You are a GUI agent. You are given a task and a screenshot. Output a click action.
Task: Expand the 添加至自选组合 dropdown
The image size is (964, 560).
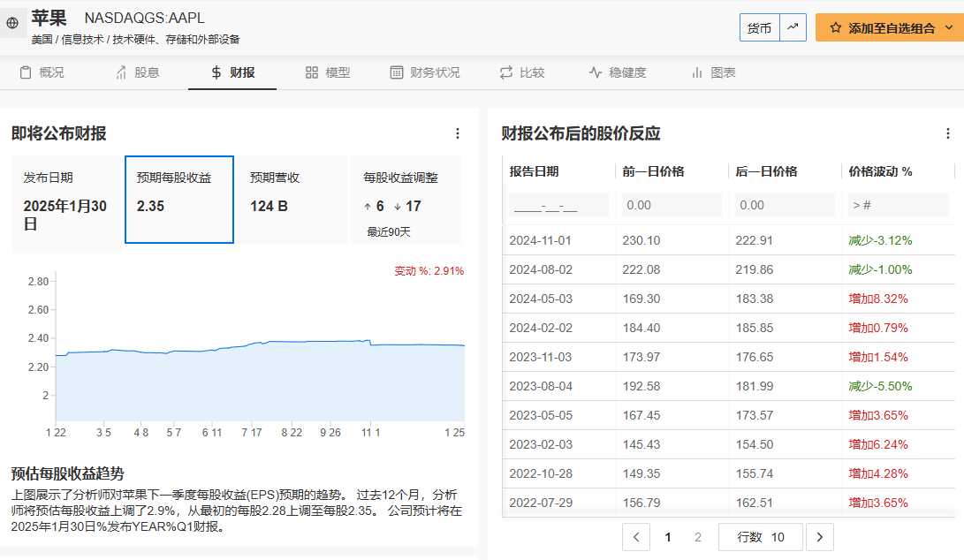948,27
